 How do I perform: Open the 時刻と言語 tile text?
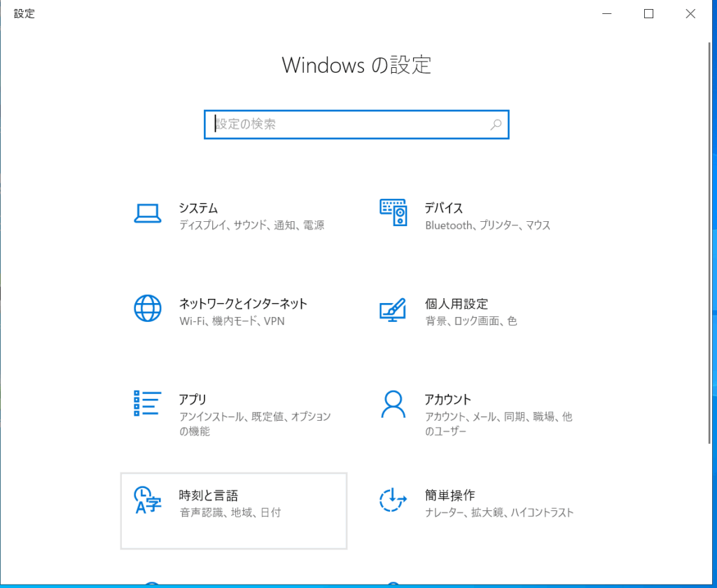208,495
